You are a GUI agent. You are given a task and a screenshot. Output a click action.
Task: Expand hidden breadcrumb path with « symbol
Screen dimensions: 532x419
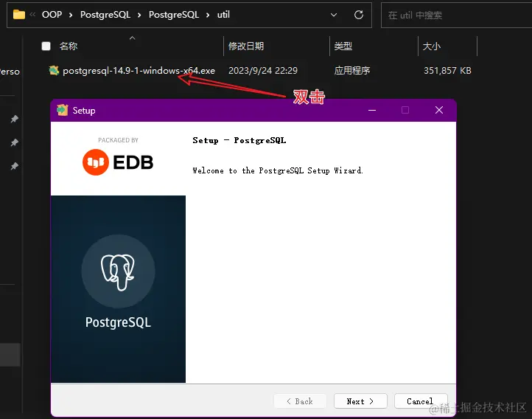(x=32, y=14)
